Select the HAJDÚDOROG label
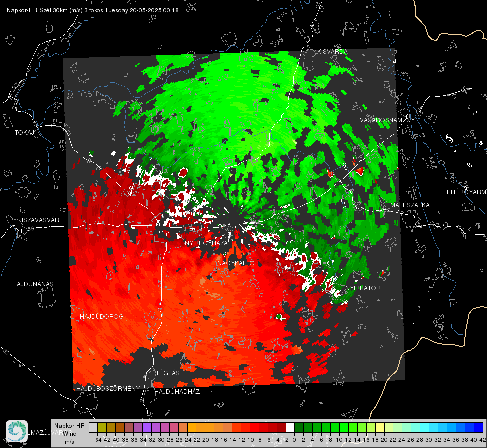The image size is (487, 448). (x=101, y=316)
